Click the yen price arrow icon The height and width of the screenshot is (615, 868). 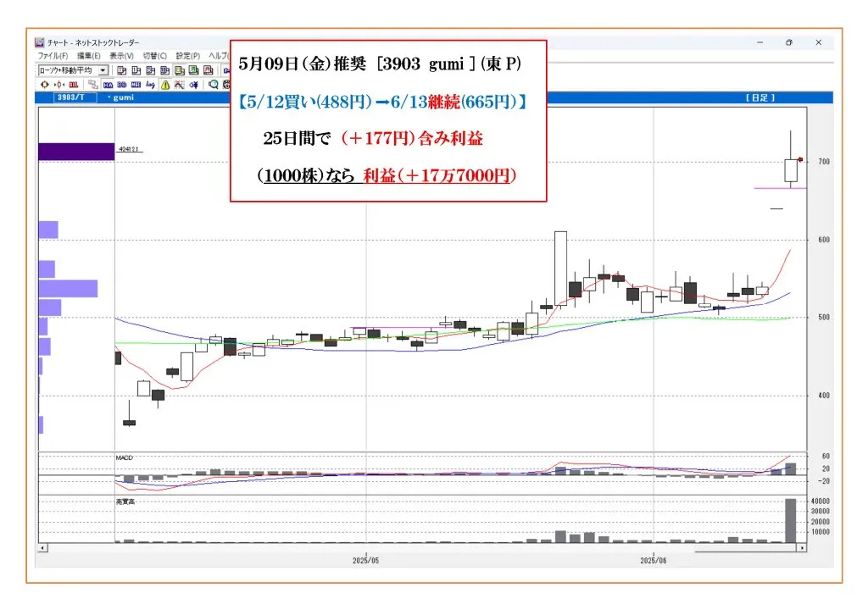pyautogui.click(x=194, y=85)
